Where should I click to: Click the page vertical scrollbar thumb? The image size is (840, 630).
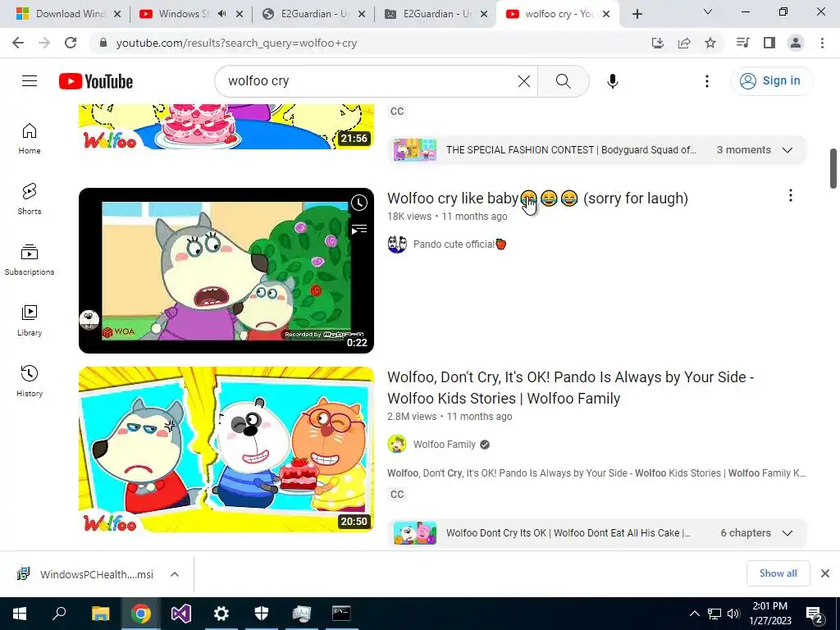pyautogui.click(x=833, y=169)
